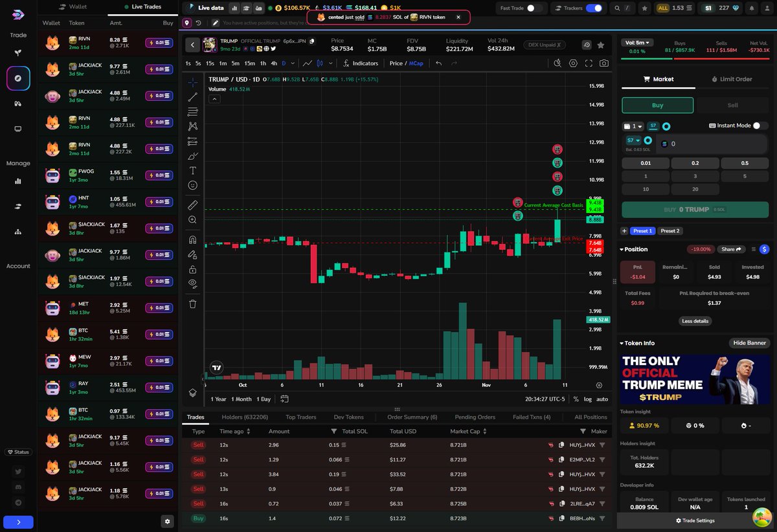The image size is (777, 532).
Task: Undo the last chart action
Action: point(438,63)
